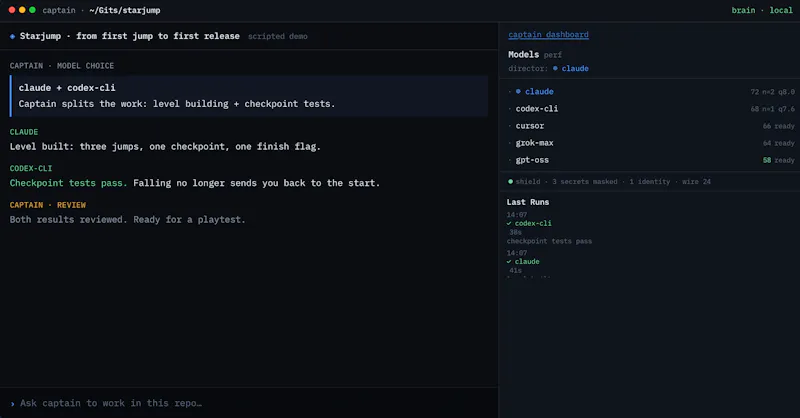Click the green zoom window button
This screenshot has height=418, width=800.
pyautogui.click(x=33, y=10)
